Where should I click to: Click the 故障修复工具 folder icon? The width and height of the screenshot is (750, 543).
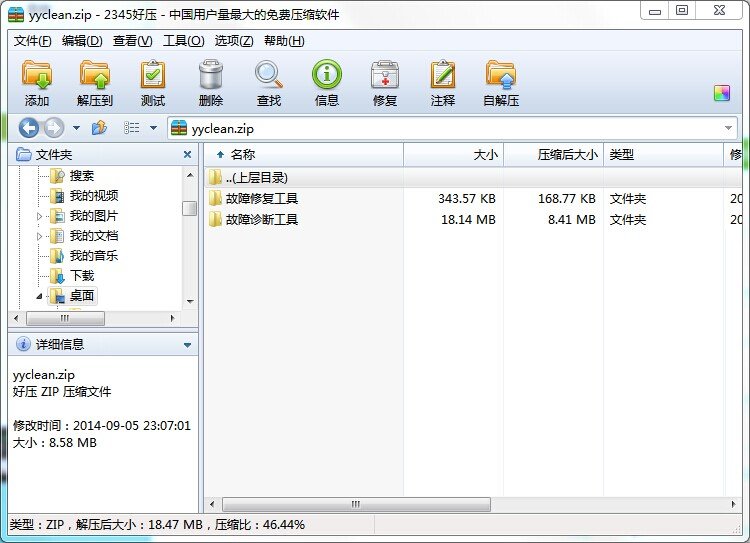point(215,198)
